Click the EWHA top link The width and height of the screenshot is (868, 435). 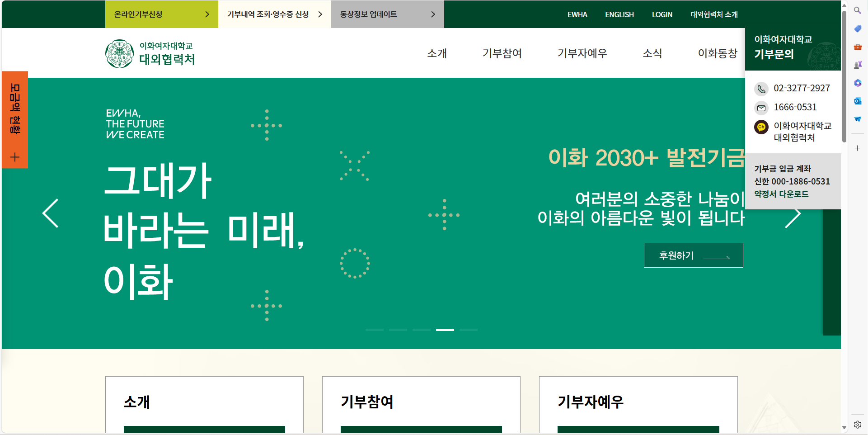577,14
